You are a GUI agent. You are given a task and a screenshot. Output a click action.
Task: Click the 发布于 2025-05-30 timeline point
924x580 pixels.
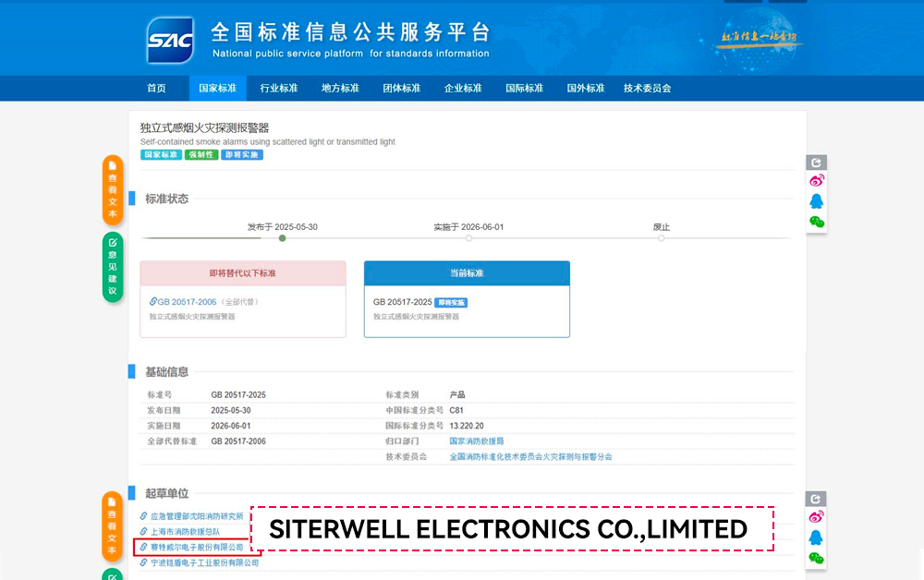(x=282, y=238)
